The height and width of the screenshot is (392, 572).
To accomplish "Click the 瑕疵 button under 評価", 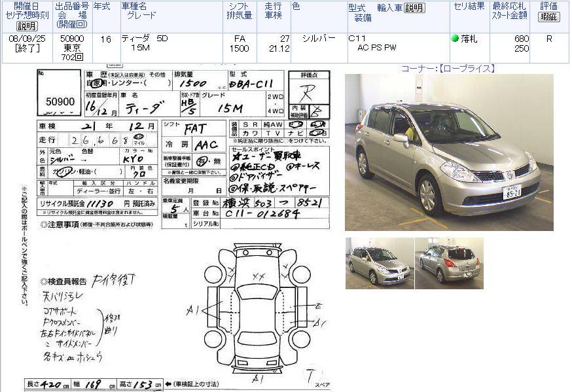I will pos(548,16).
